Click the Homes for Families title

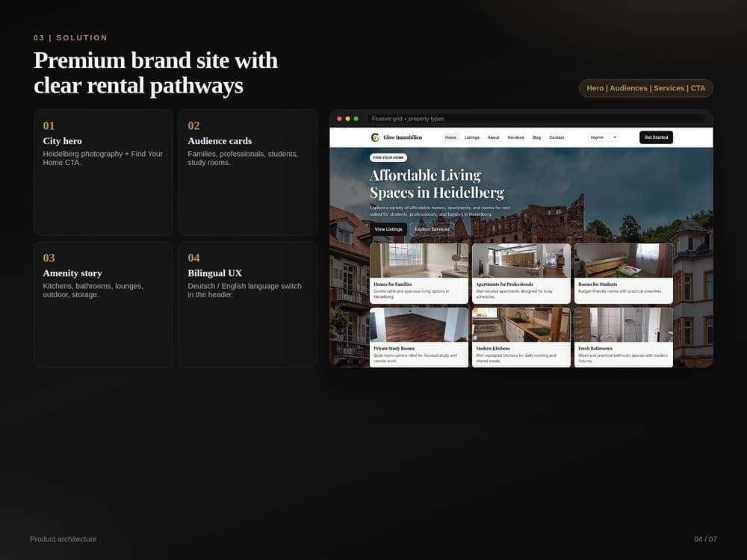[393, 284]
